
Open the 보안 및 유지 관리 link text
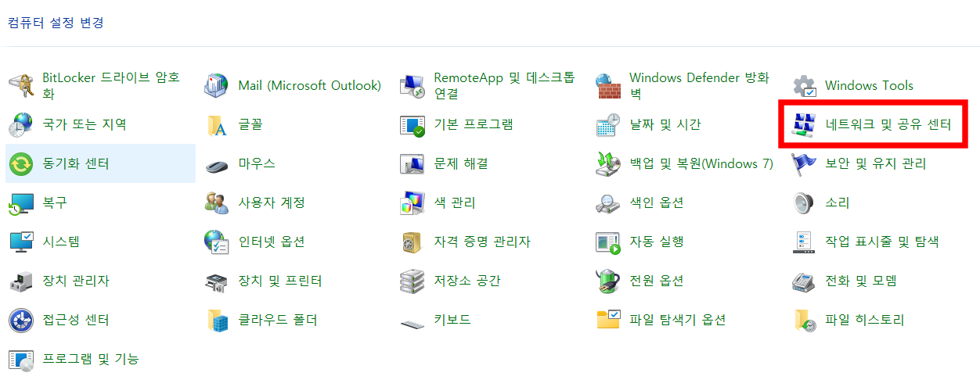point(876,163)
